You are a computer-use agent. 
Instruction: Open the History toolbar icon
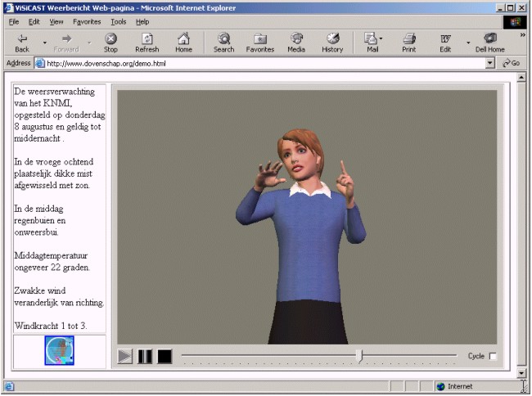click(332, 38)
